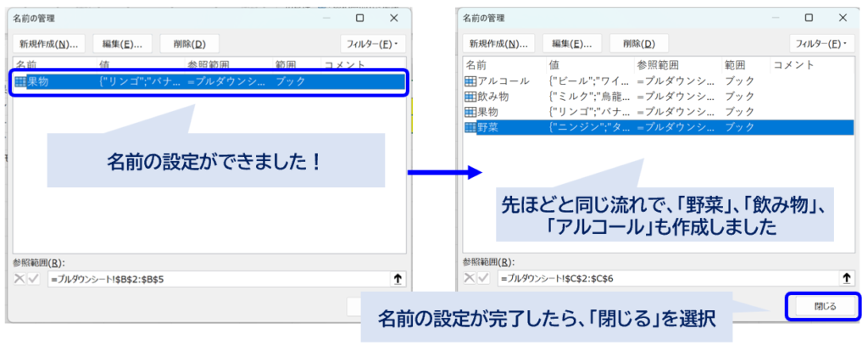Click the {"ミルク";"烏龍... value cell
Viewport: 868px width, 345px height.
590,97
